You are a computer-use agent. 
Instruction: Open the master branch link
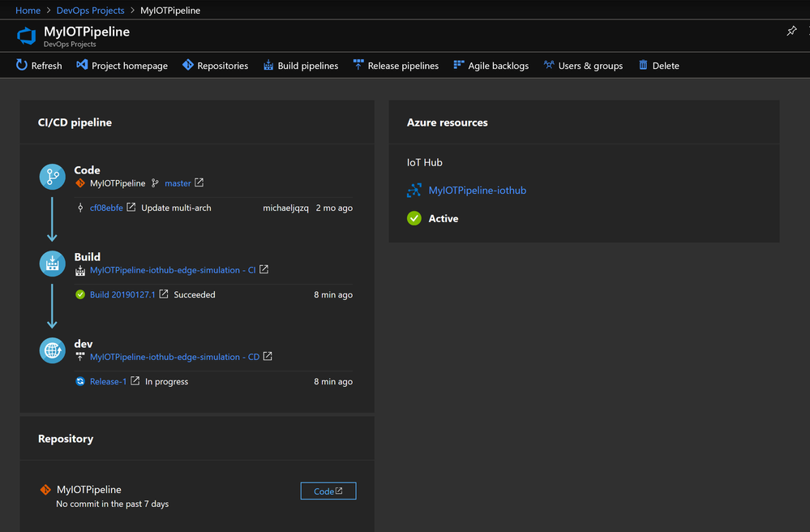click(x=178, y=183)
